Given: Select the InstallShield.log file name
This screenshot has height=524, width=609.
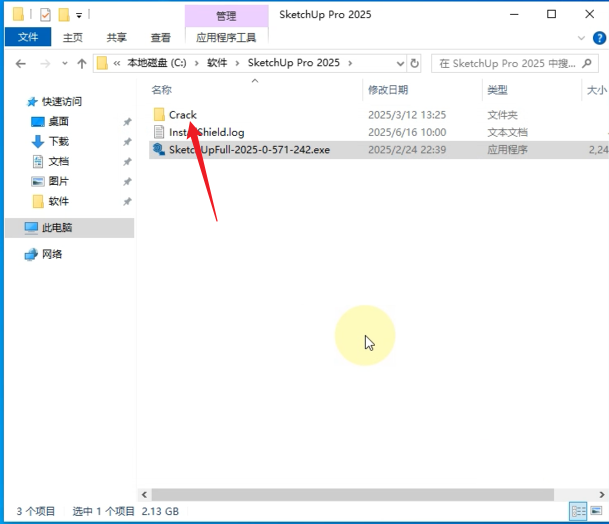Looking at the screenshot, I should (207, 132).
